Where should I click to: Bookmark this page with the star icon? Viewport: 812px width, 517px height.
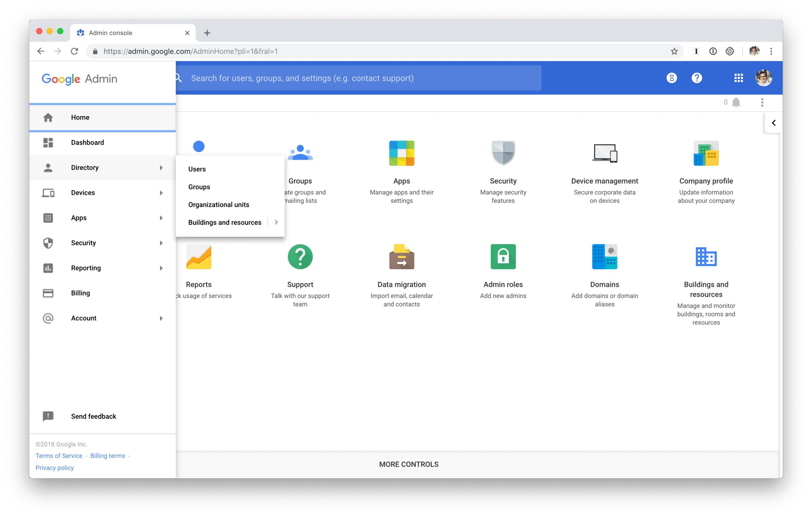pos(674,51)
